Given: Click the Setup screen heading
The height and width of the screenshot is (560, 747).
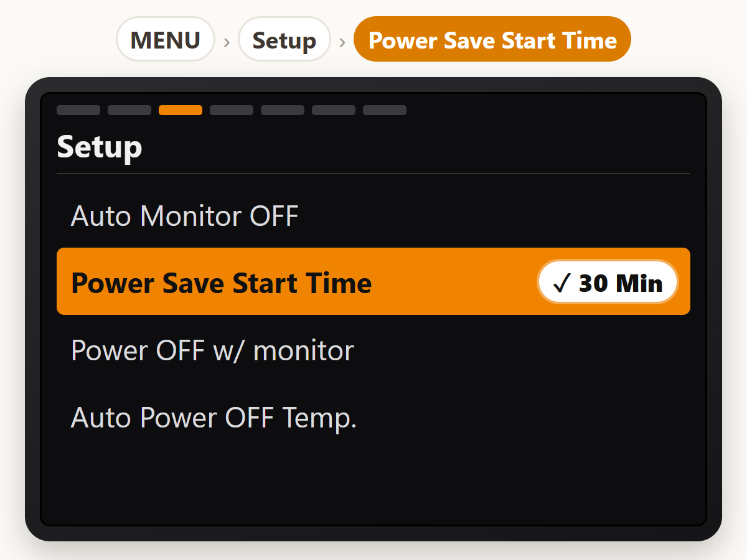Looking at the screenshot, I should pos(100,147).
